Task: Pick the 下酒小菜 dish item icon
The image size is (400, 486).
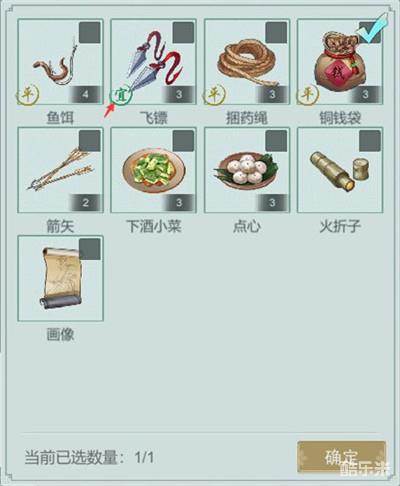Action: 153,170
